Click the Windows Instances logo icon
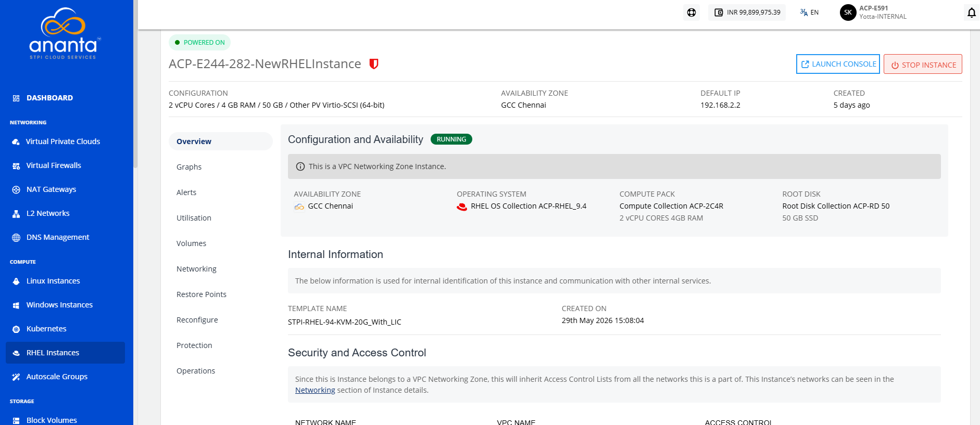Screen dimensions: 980x425 point(16,305)
